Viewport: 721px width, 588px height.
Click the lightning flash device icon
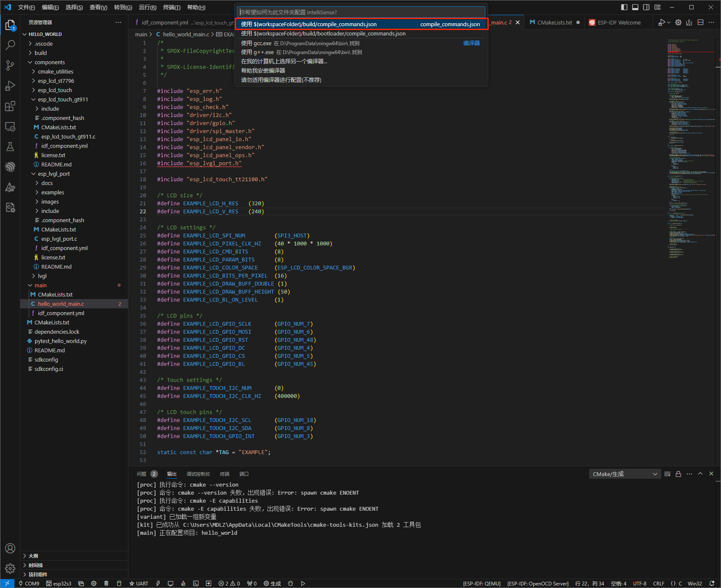click(x=158, y=583)
